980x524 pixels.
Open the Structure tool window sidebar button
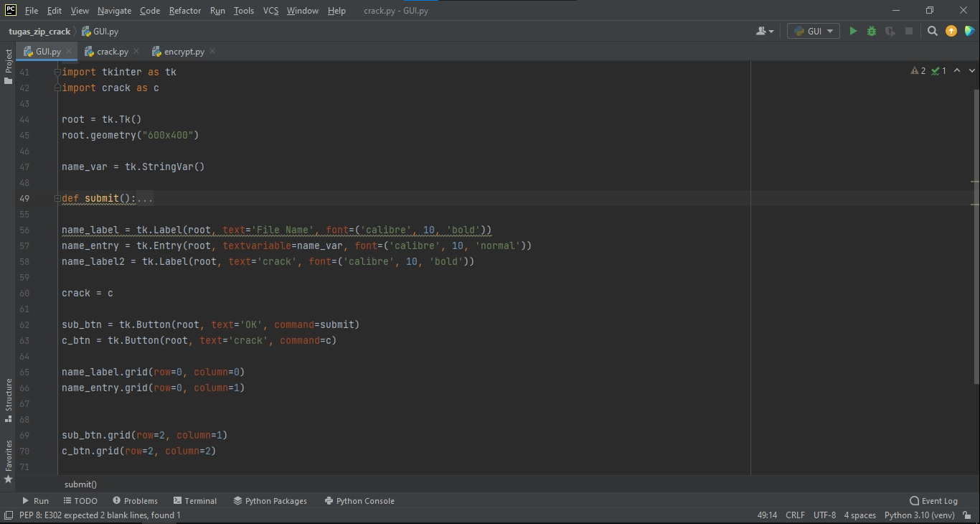(x=8, y=400)
